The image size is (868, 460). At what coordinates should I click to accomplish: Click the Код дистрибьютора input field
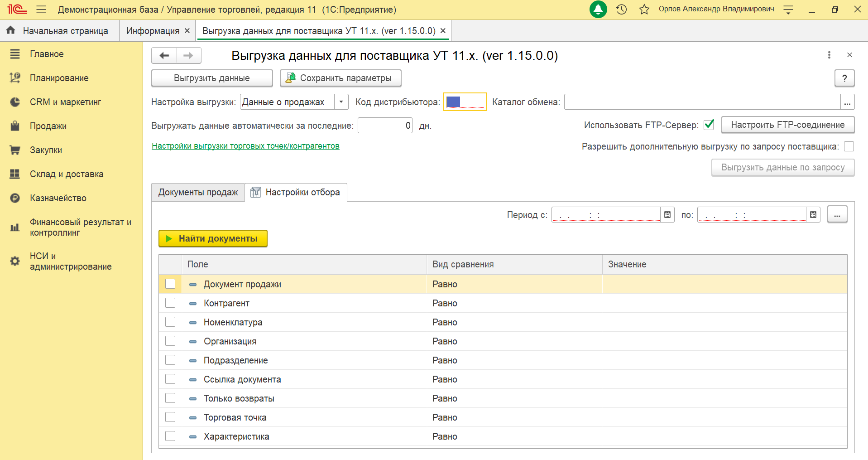click(465, 102)
